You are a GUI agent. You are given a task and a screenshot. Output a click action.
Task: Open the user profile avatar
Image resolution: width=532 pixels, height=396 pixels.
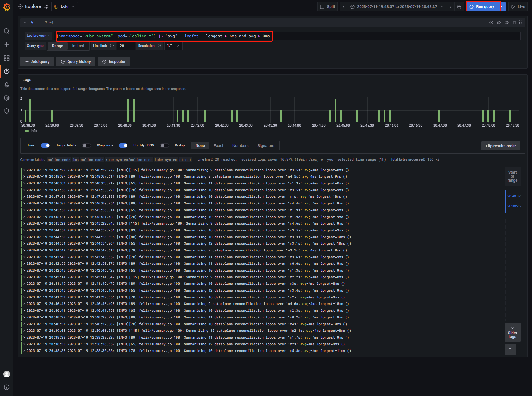click(6, 374)
